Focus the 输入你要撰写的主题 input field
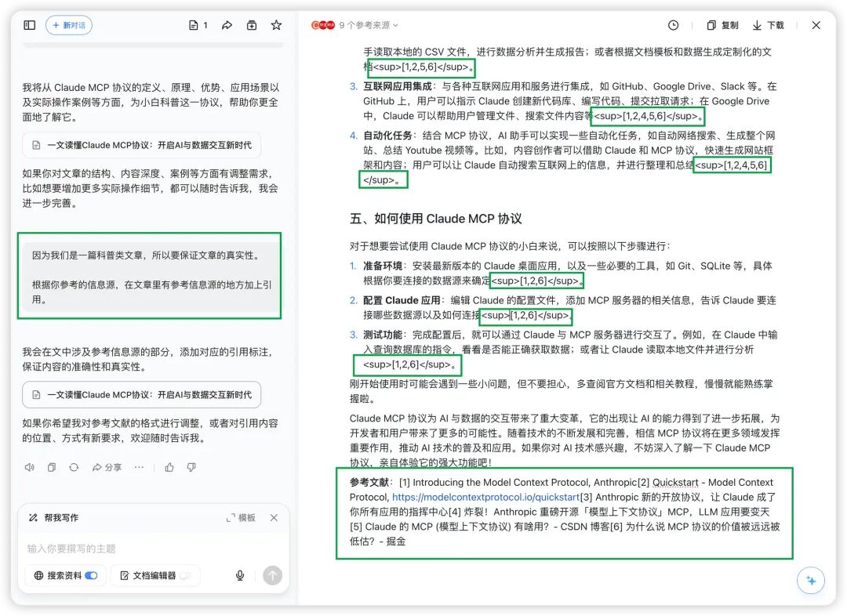Viewport: 847px width, 616px height. 153,549
